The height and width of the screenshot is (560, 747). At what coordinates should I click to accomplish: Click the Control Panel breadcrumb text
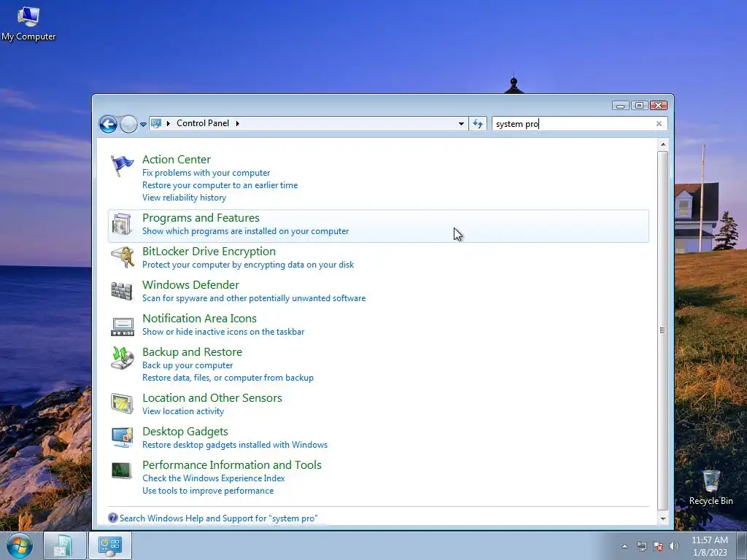point(203,123)
